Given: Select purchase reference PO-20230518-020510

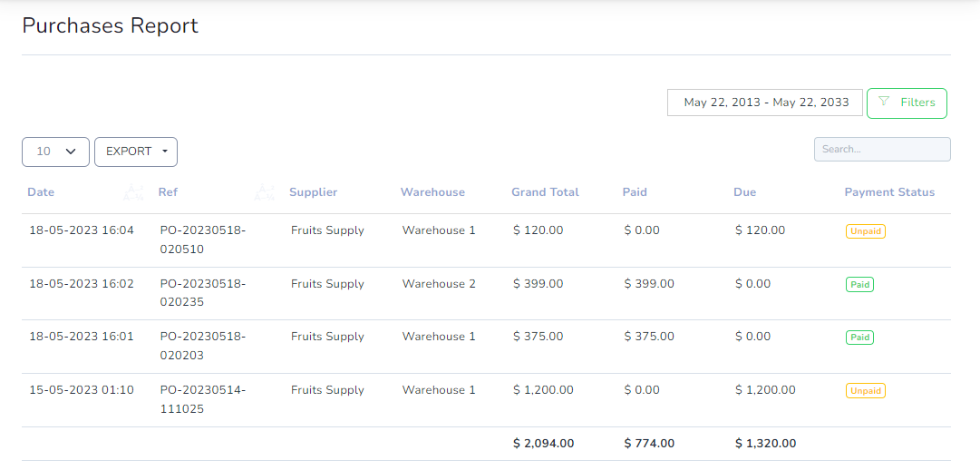Looking at the screenshot, I should click(x=203, y=240).
